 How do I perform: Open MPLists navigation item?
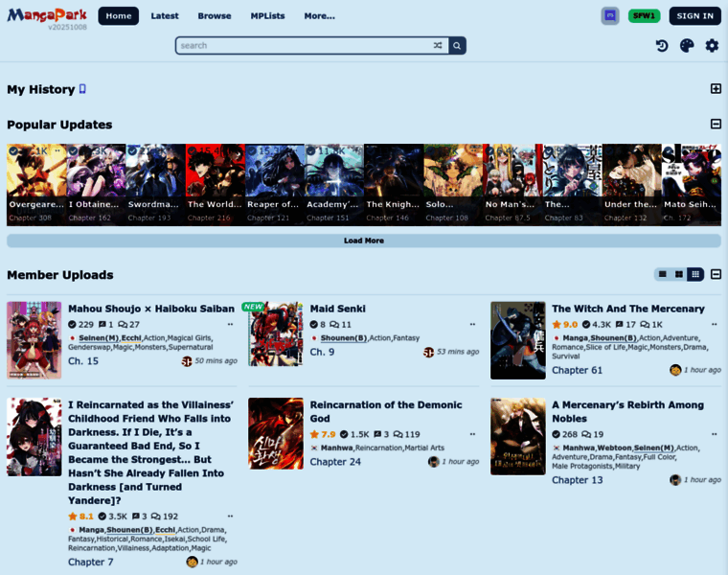pos(267,15)
